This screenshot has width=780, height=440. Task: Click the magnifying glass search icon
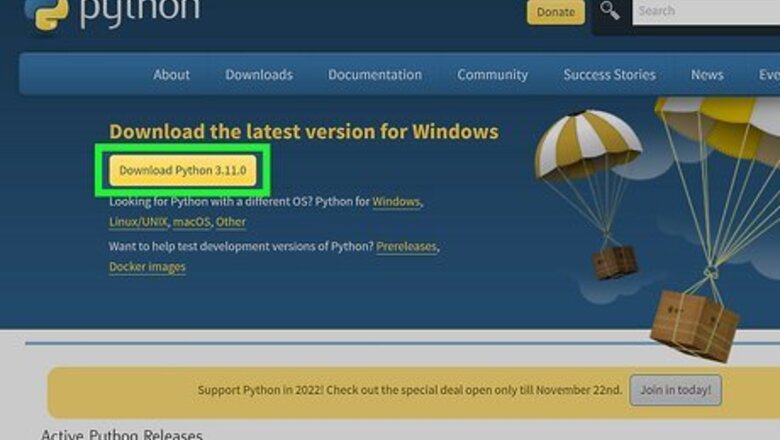(x=609, y=10)
